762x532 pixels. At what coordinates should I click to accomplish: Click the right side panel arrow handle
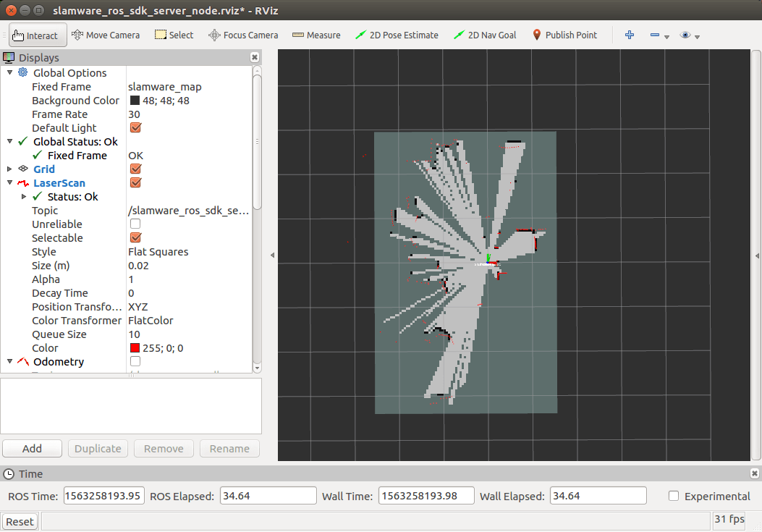pyautogui.click(x=757, y=256)
